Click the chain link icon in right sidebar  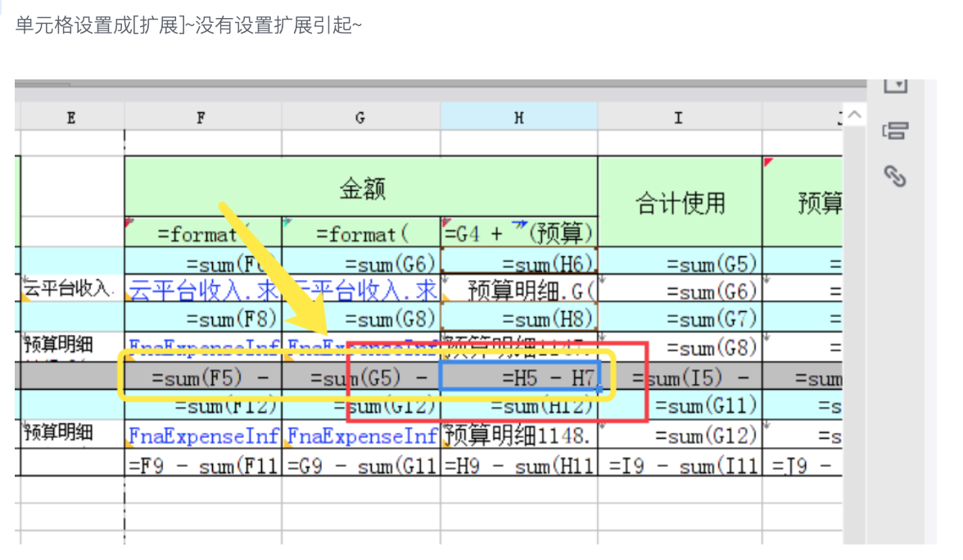pyautogui.click(x=895, y=176)
